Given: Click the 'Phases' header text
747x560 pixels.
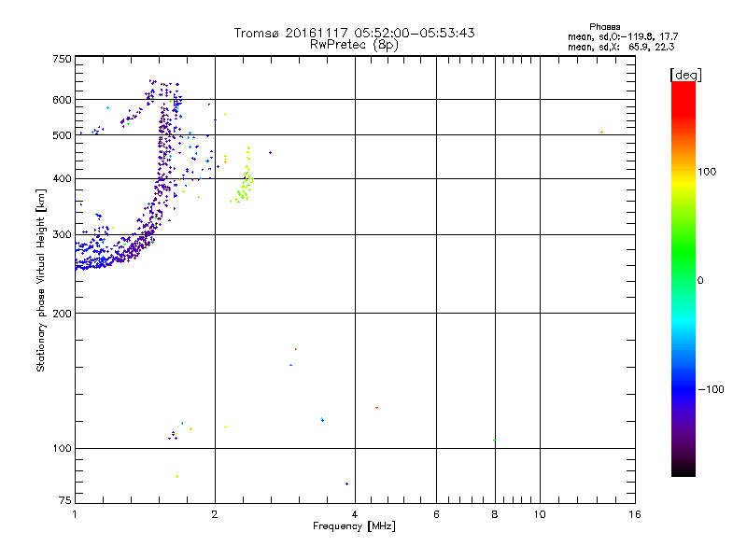Looking at the screenshot, I should [604, 27].
